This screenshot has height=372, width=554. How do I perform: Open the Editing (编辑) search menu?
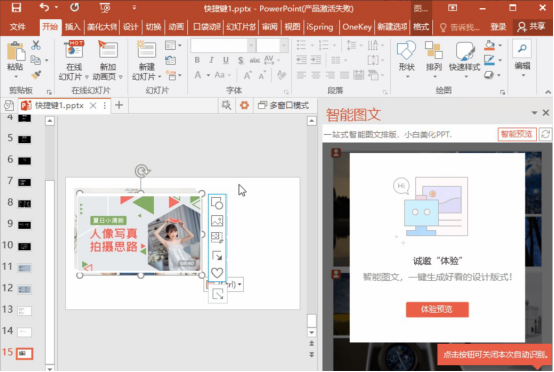click(522, 58)
